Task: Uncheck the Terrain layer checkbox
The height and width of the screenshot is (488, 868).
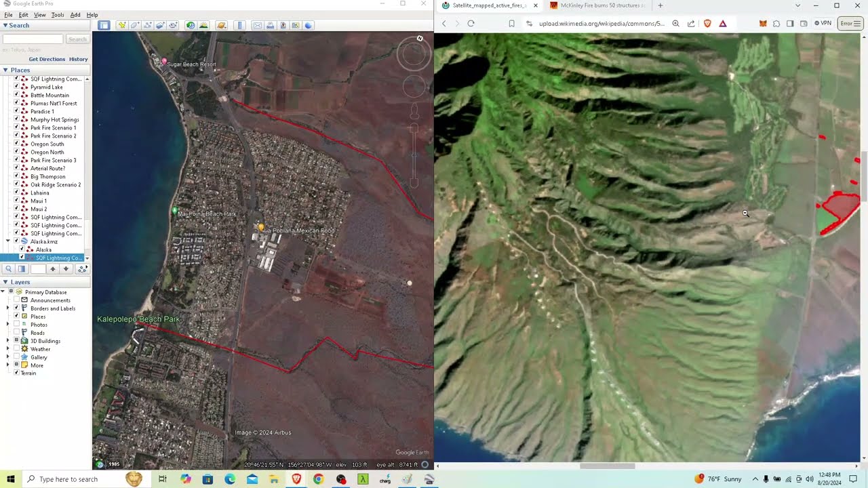Action: (17, 373)
